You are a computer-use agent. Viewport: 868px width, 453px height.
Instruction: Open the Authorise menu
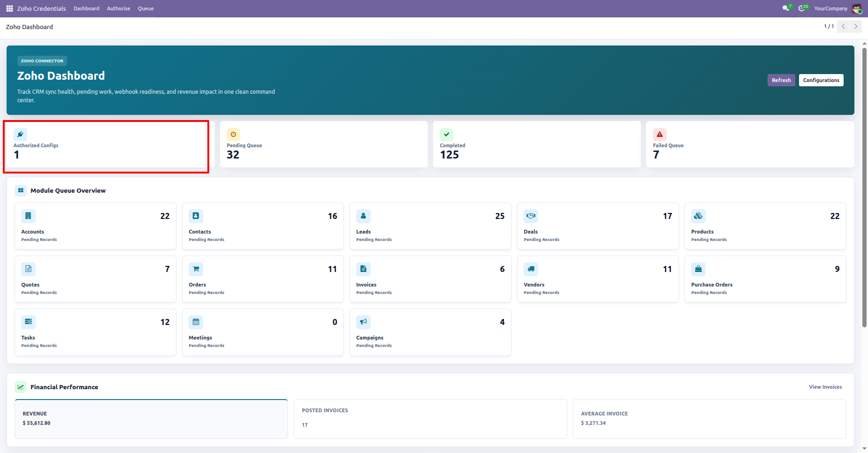(x=118, y=8)
